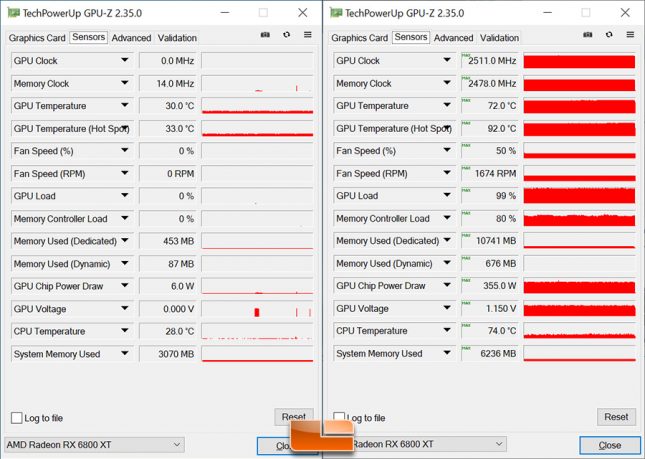This screenshot has width=645, height=459.
Task: Expand Fan Speed (%) dropdown in left window
Action: [125, 151]
